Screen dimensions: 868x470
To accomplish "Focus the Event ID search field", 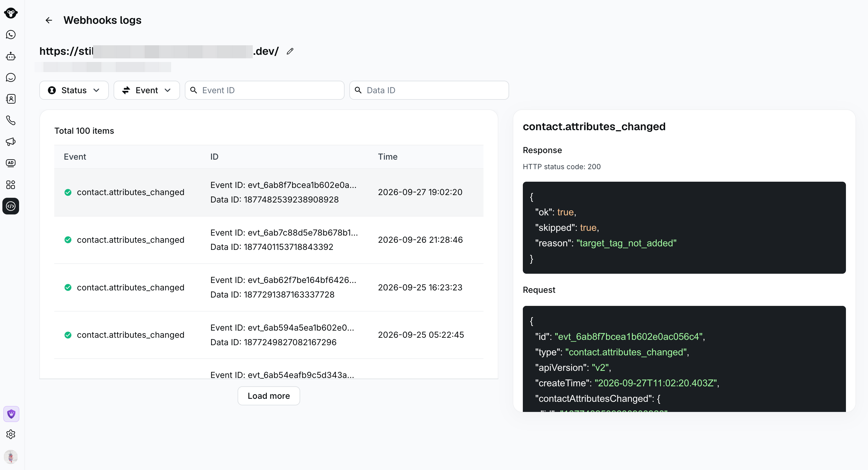I will (x=264, y=90).
